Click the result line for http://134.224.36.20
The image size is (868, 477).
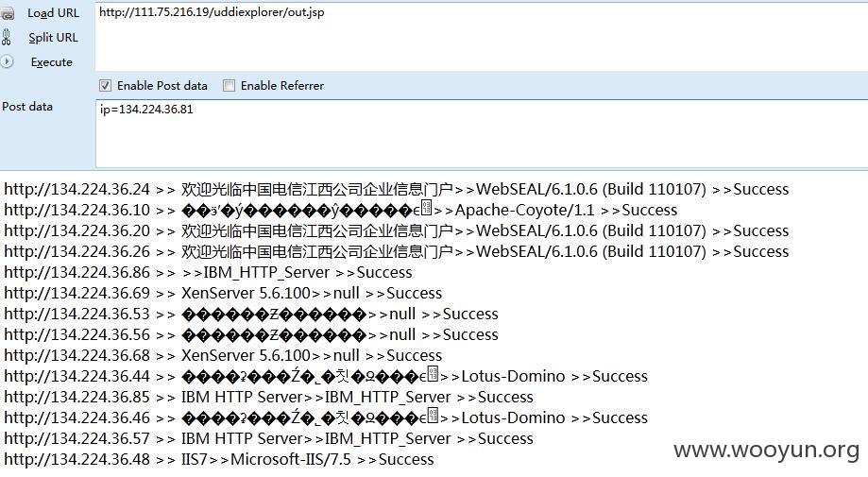(397, 230)
